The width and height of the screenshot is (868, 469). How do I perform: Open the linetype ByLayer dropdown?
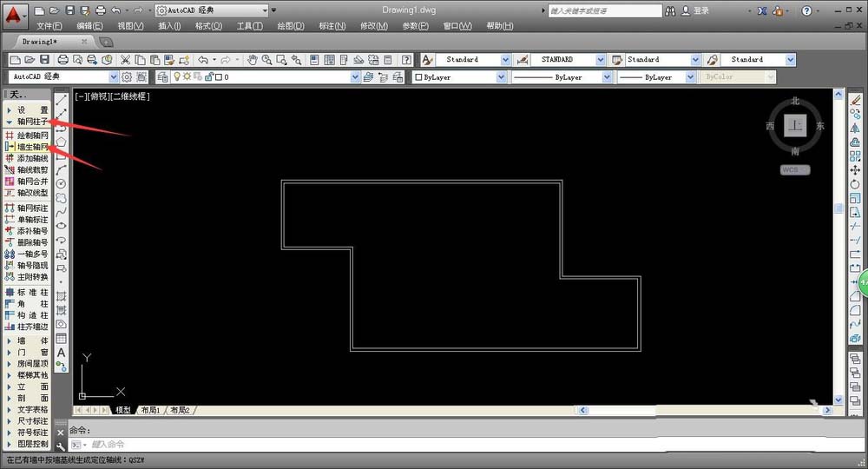(607, 77)
